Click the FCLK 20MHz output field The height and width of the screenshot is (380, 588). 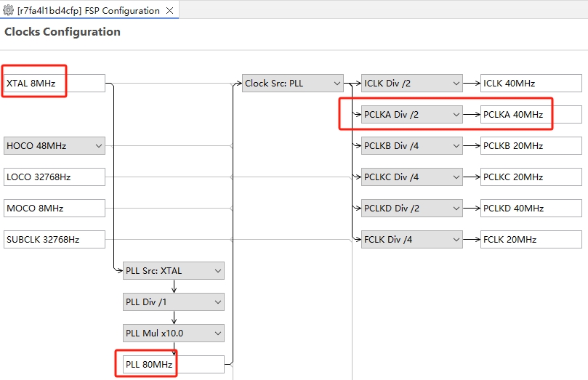pos(531,240)
